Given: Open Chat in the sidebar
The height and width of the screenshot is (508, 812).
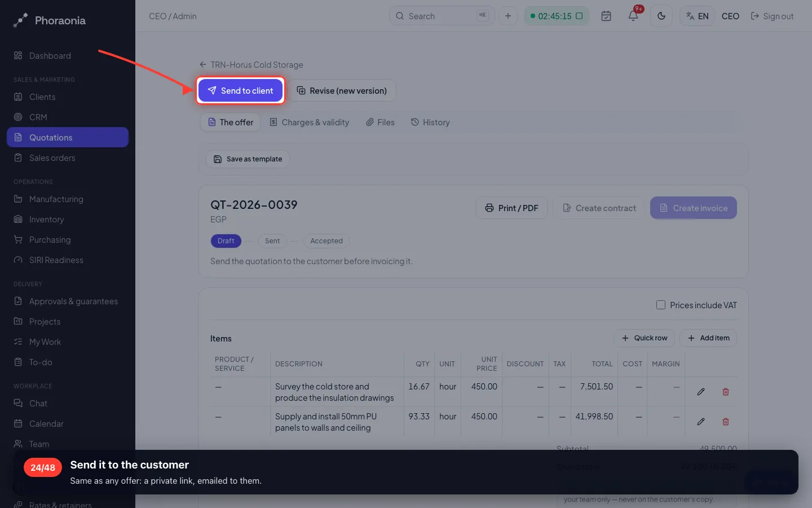Looking at the screenshot, I should coord(68,404).
